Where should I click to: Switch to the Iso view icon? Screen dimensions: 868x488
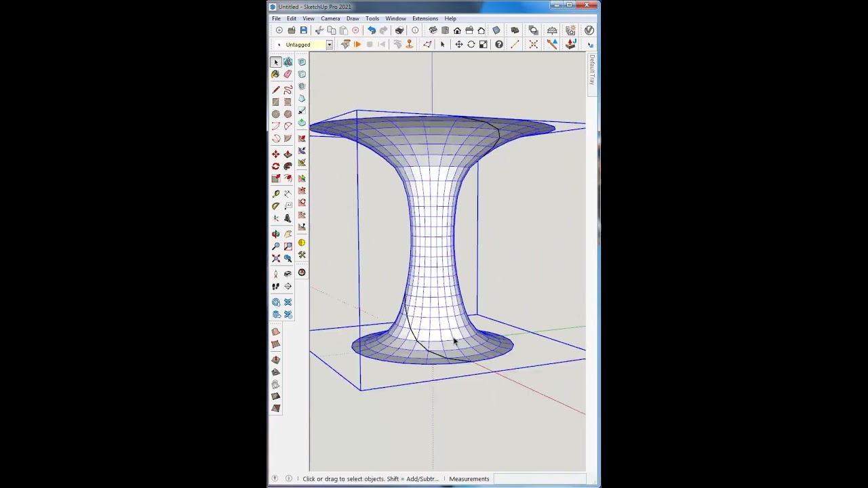pyautogui.click(x=433, y=30)
